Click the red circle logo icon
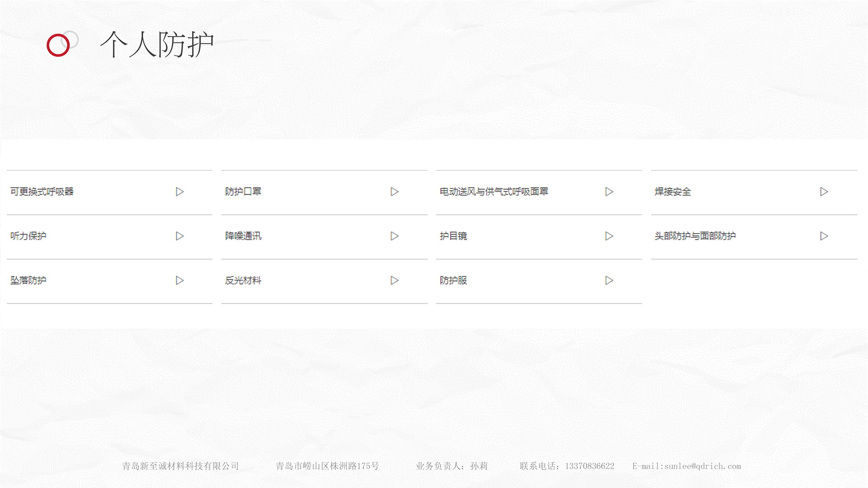 pyautogui.click(x=58, y=45)
